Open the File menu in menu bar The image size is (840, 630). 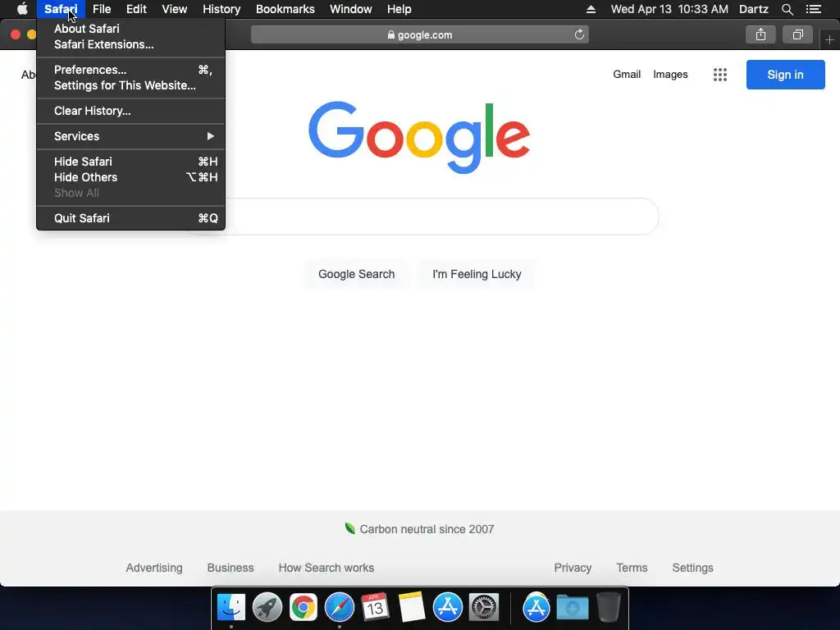pyautogui.click(x=101, y=9)
